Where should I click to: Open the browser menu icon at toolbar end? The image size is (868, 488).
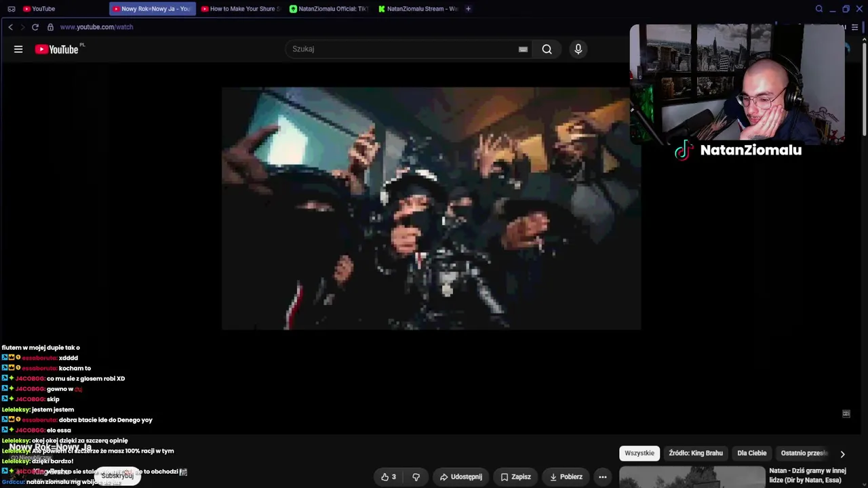click(x=854, y=27)
